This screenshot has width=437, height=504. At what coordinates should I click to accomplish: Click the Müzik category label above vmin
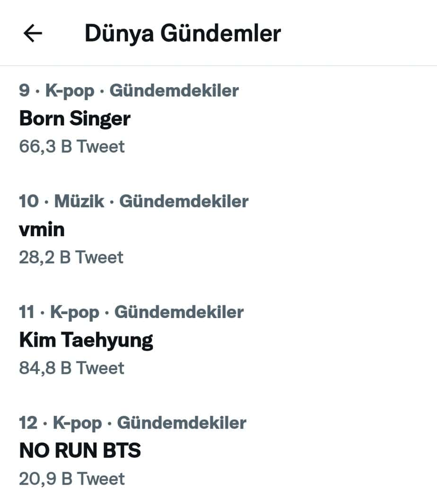point(79,201)
